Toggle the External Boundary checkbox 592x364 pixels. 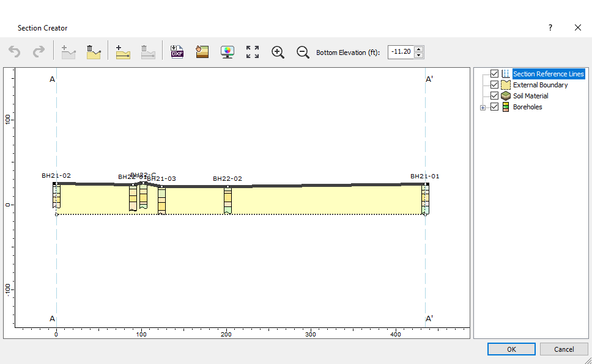coord(494,84)
